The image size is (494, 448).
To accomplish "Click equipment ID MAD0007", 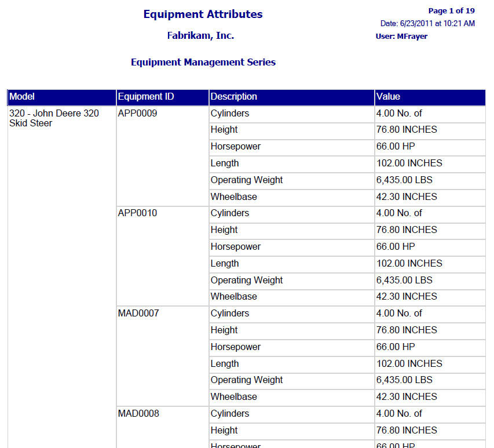I will point(138,314).
